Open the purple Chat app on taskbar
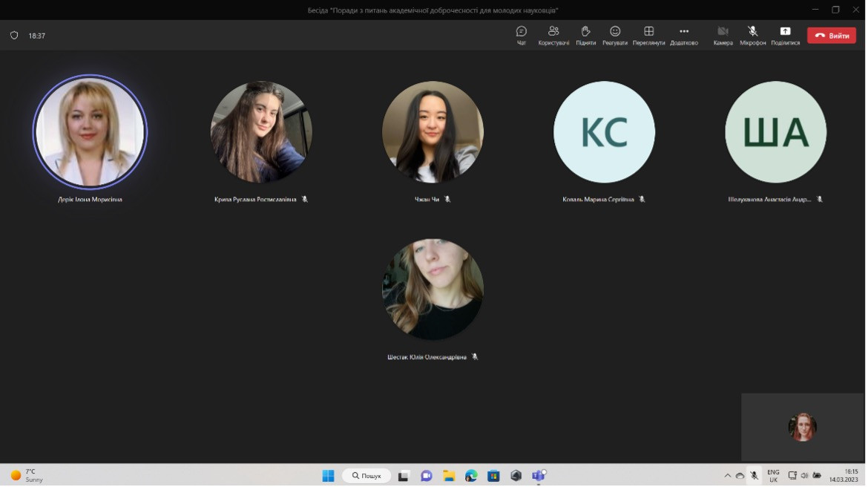This screenshot has width=868, height=487. point(427,476)
